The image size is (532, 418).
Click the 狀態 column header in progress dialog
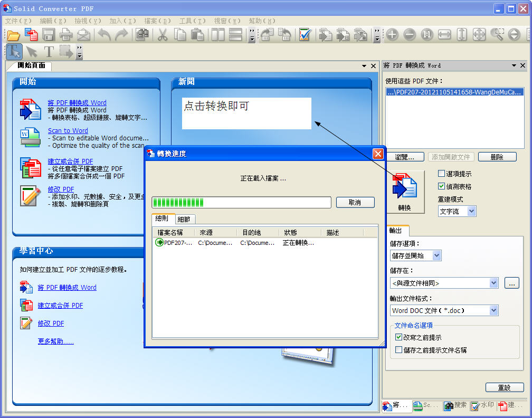click(300, 232)
